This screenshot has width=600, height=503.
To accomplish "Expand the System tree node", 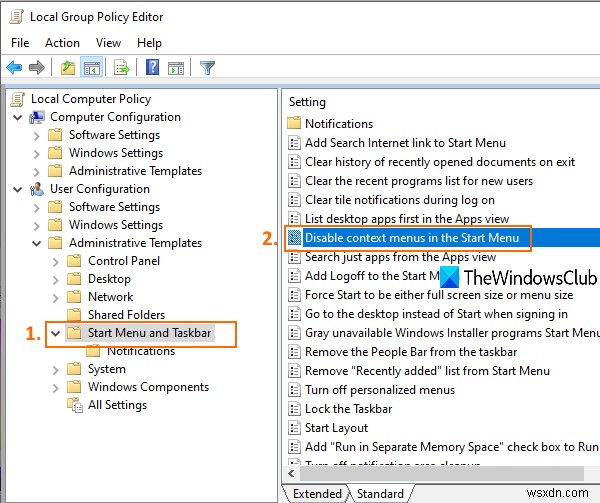I will tap(55, 370).
